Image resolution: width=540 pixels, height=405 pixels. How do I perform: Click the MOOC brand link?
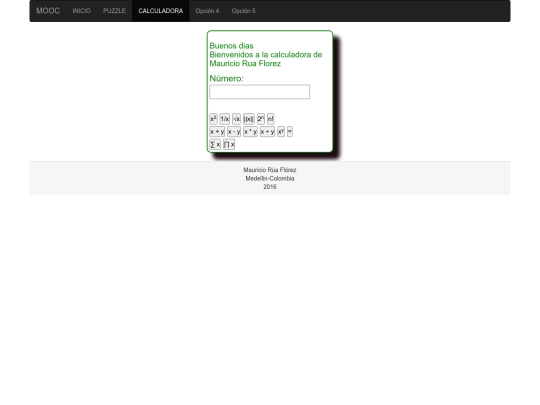pyautogui.click(x=48, y=11)
